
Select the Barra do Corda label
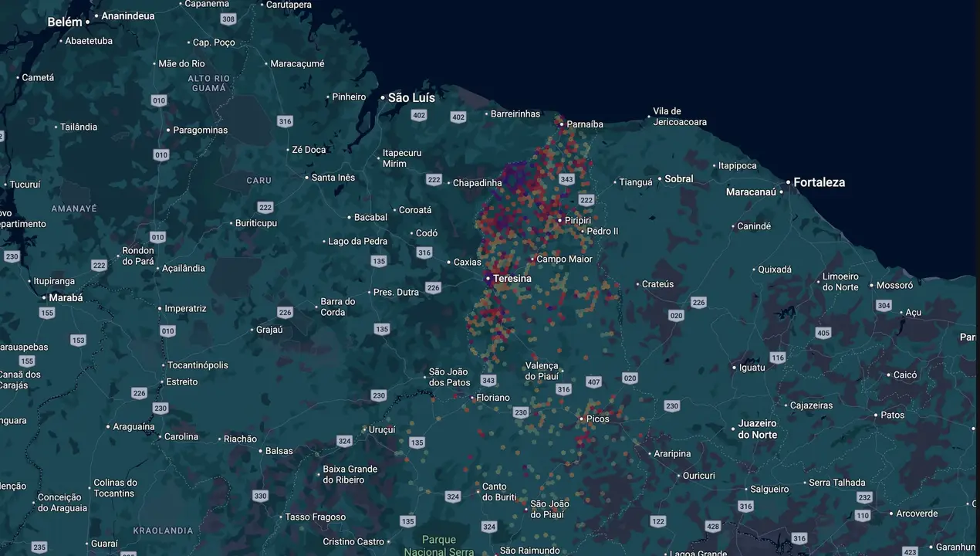[338, 307]
